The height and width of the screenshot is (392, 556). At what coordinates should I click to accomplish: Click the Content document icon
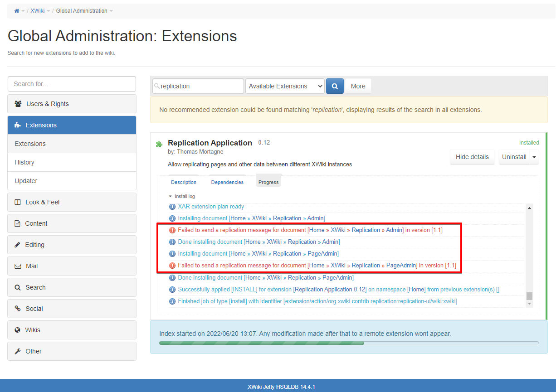point(18,223)
